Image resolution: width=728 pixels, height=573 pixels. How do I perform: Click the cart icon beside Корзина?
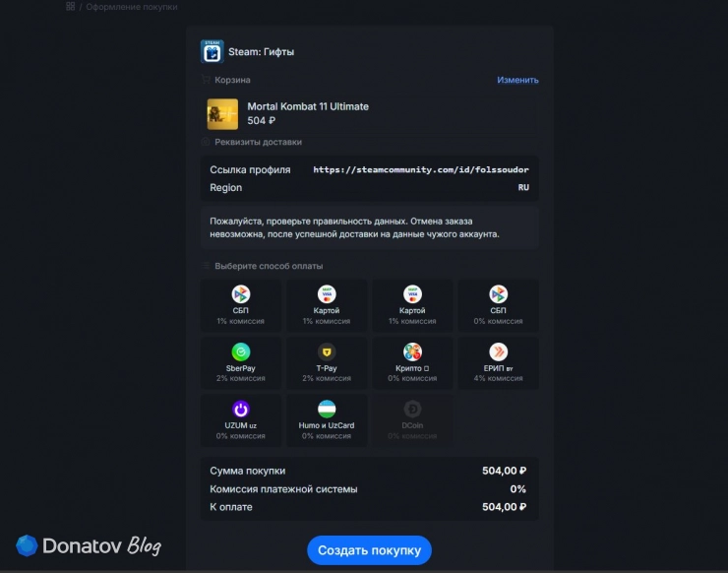point(206,80)
